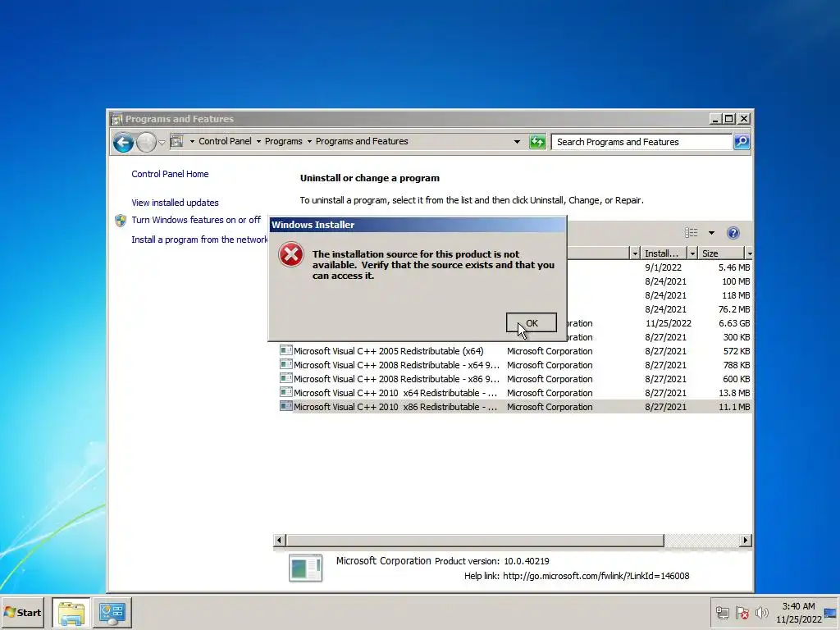Open Action Center flag tray icon
840x630 pixels.
[742, 613]
